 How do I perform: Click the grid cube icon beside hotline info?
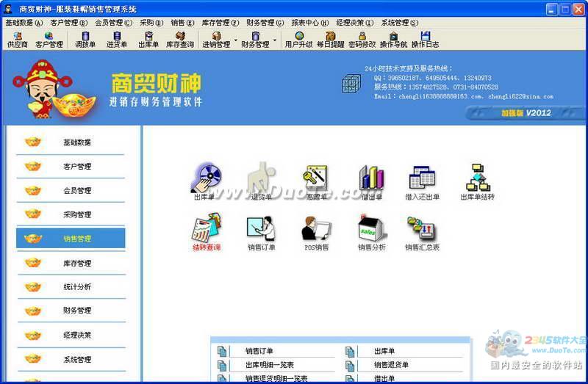351,84
